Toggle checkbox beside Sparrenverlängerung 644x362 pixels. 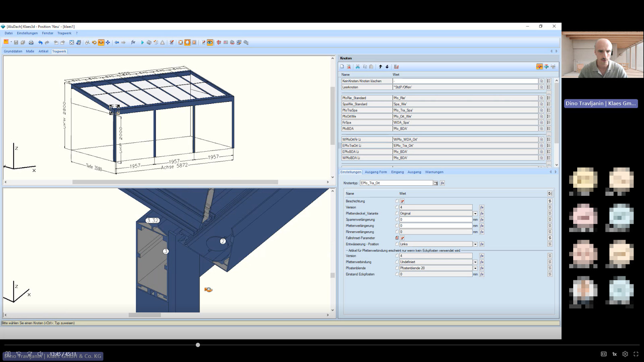pyautogui.click(x=397, y=220)
